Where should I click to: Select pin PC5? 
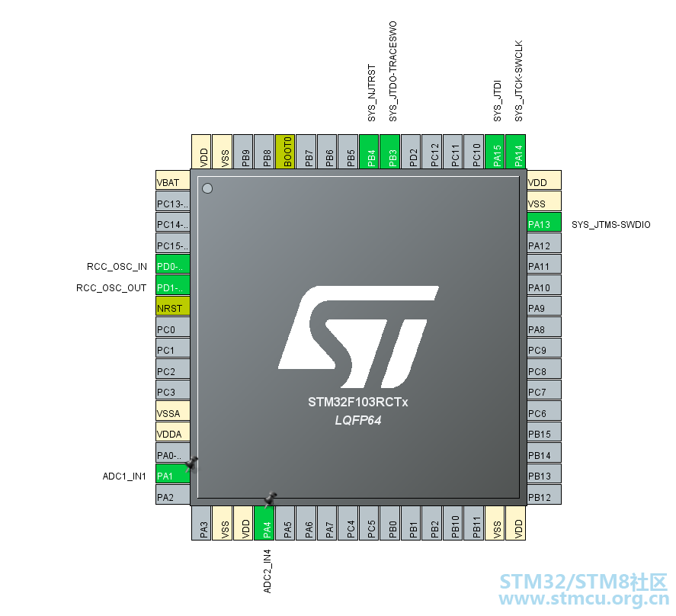(x=369, y=523)
